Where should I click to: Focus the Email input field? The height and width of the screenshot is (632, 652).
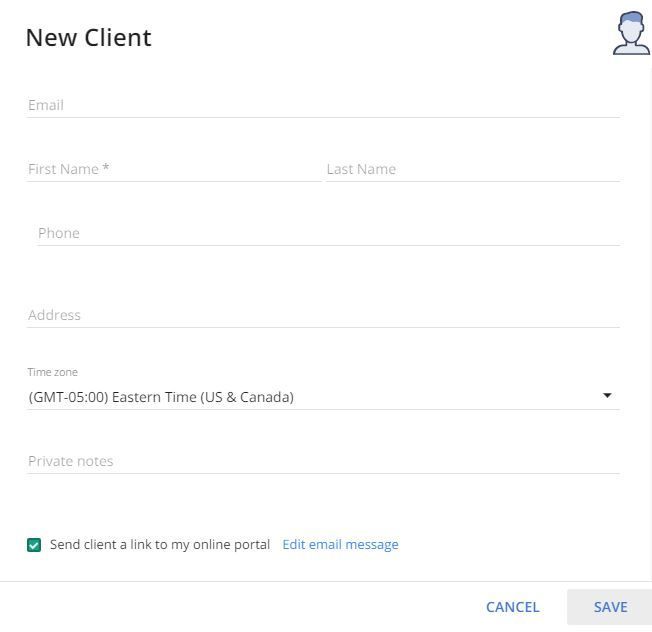tap(323, 105)
